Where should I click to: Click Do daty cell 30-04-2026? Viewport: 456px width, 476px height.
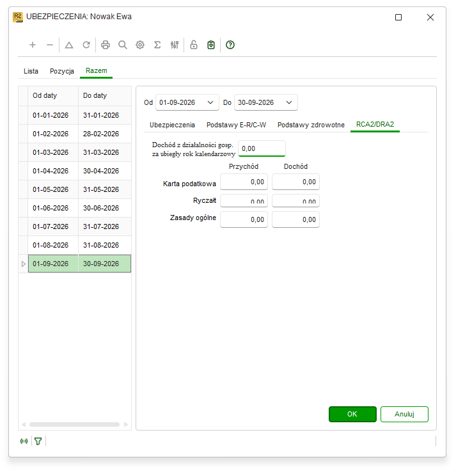pyautogui.click(x=105, y=171)
